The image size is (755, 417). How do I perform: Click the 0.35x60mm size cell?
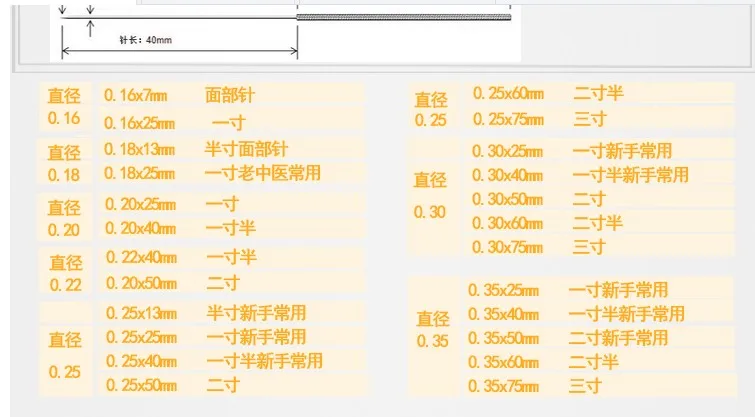pyautogui.click(x=503, y=363)
